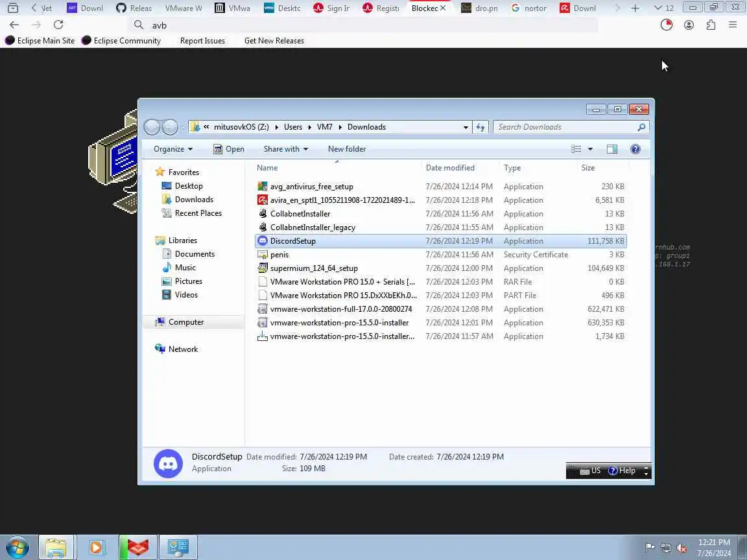Open the browser hamburger menu
The height and width of the screenshot is (560, 747).
click(733, 25)
